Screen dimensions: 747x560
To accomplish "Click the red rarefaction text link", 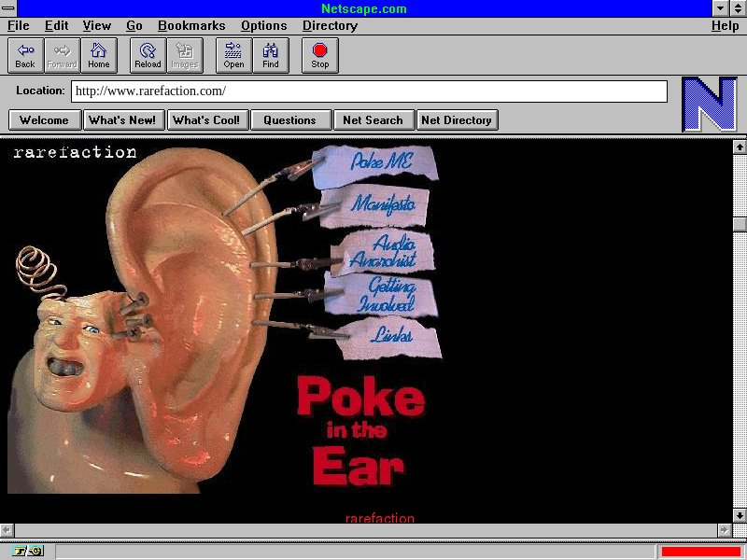I will [379, 518].
